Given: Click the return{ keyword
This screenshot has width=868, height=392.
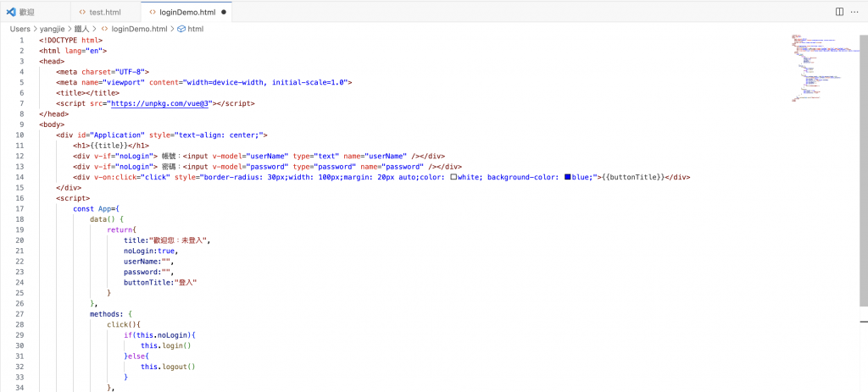Looking at the screenshot, I should click(x=121, y=229).
